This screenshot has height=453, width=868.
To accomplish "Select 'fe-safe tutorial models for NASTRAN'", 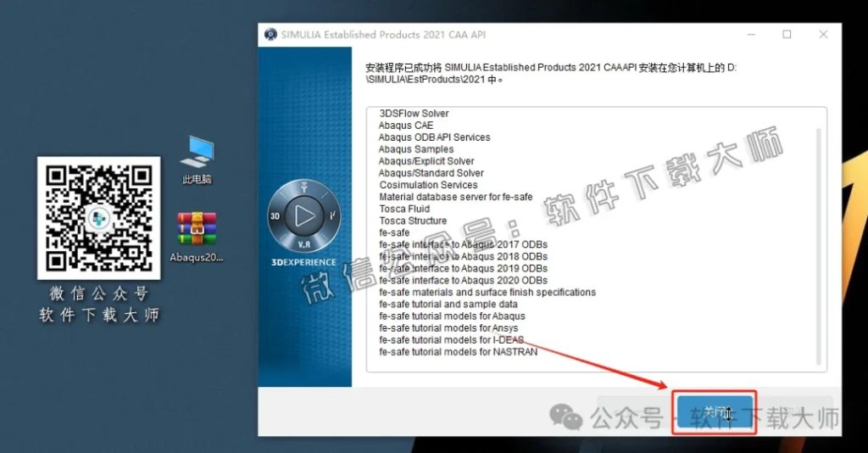I will pos(458,352).
